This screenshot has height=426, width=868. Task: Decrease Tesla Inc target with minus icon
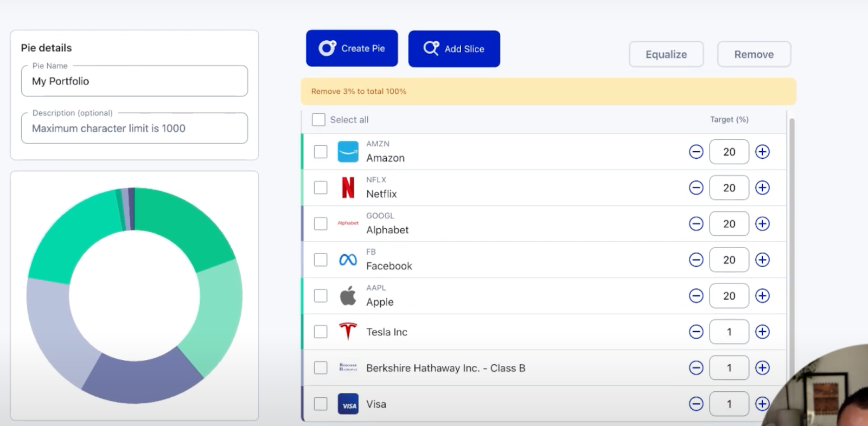[696, 332]
